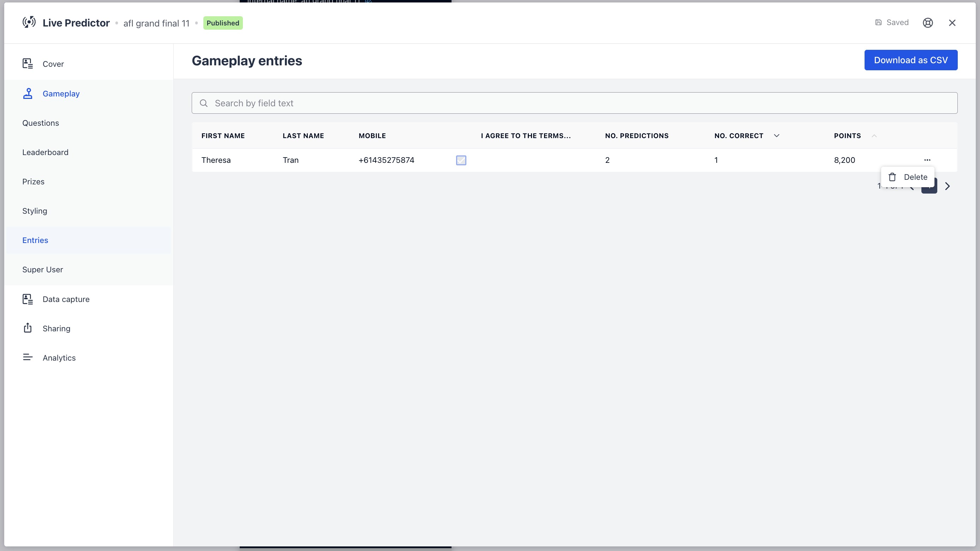Go to next page chevron
980x551 pixels.
point(947,186)
